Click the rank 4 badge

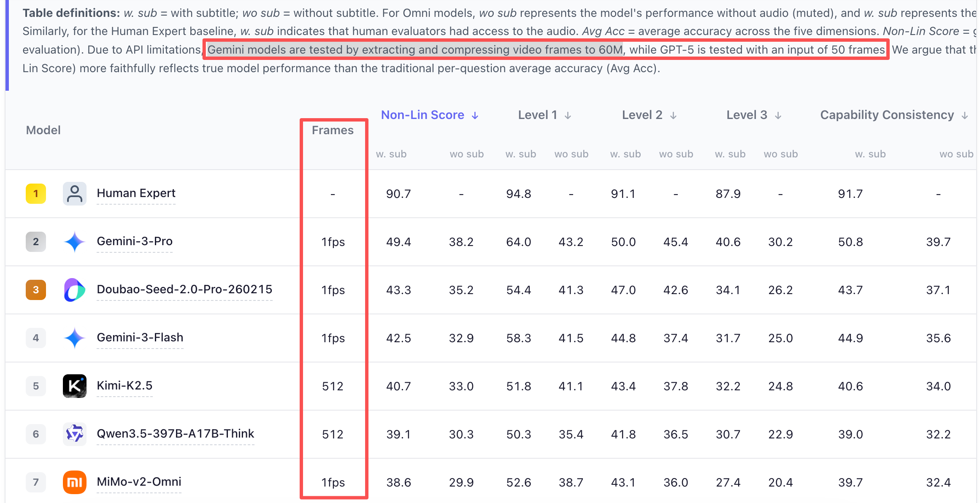(36, 338)
